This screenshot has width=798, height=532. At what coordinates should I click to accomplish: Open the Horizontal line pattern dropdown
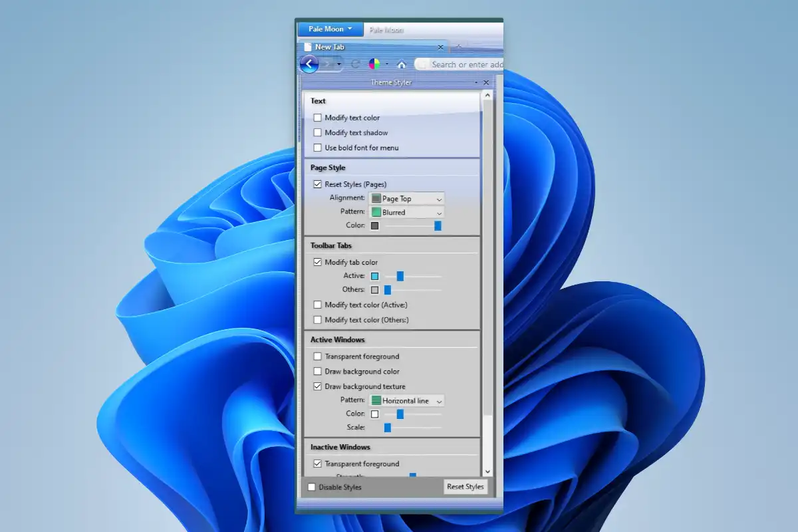click(407, 400)
